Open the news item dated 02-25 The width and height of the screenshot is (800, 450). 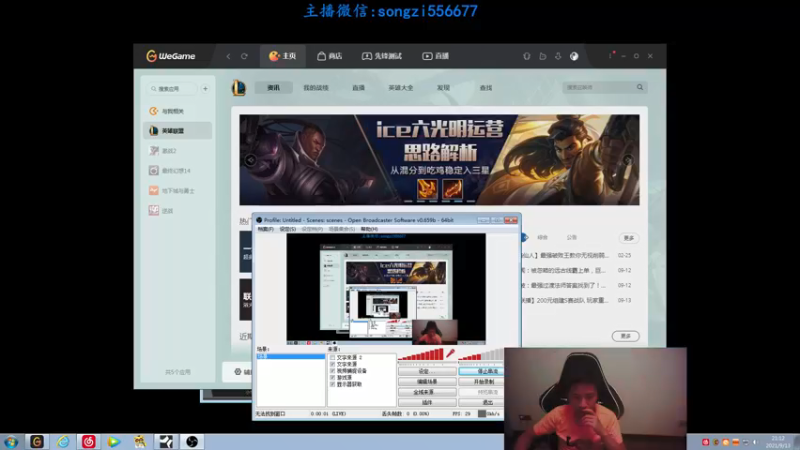point(577,255)
